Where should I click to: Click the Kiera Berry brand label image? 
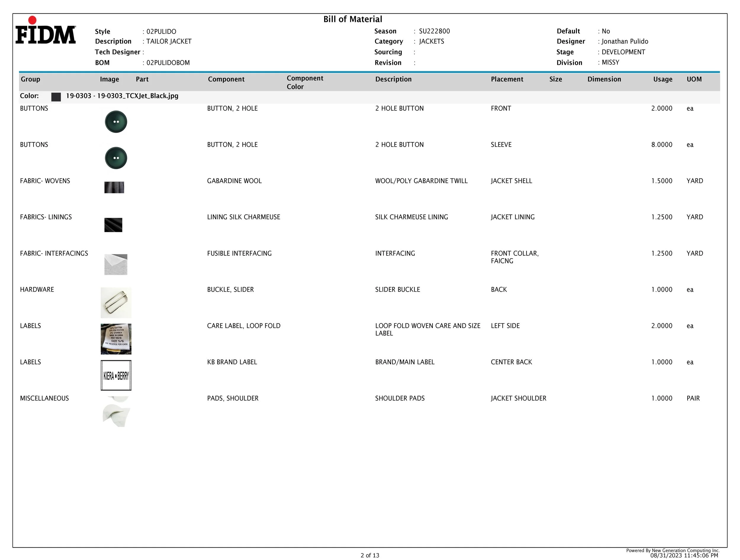point(116,375)
